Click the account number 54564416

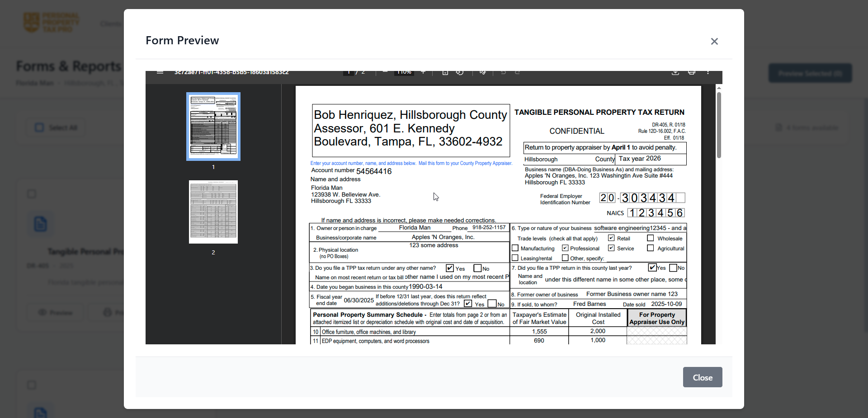point(374,171)
